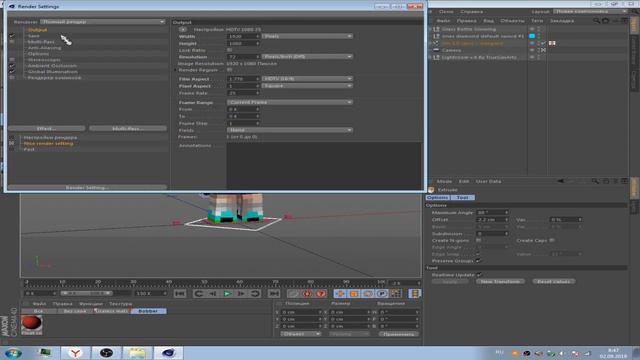The width and height of the screenshot is (640, 360).
Task: Play animation forwards with green arrow
Action: point(227,293)
